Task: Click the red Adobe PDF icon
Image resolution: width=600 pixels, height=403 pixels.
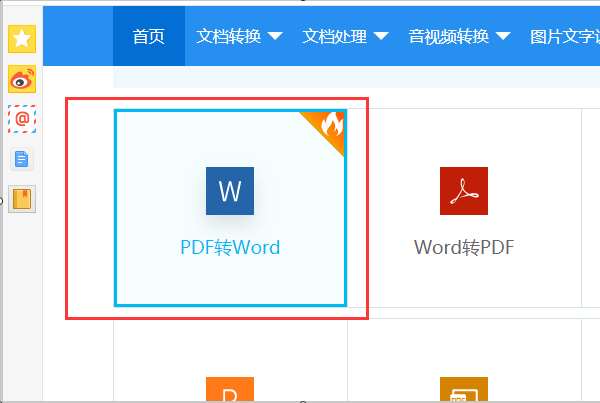Action: click(464, 191)
